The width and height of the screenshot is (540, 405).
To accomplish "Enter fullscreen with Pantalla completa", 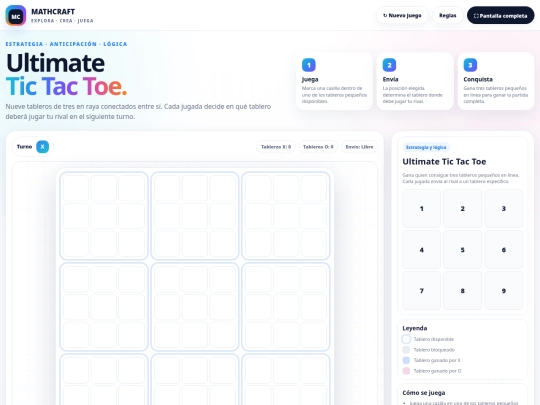I will pyautogui.click(x=500, y=15).
